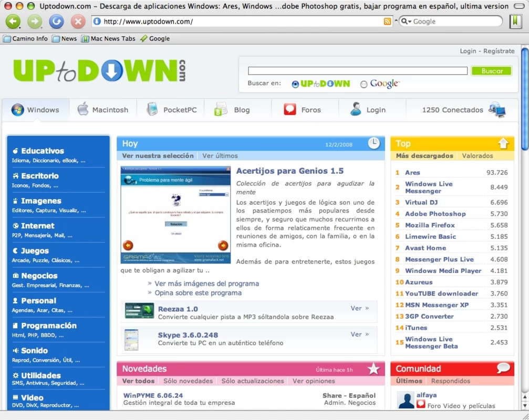The width and height of the screenshot is (529, 420).
Task: Click Adobe Photoshop in top downloads
Action: tap(435, 214)
